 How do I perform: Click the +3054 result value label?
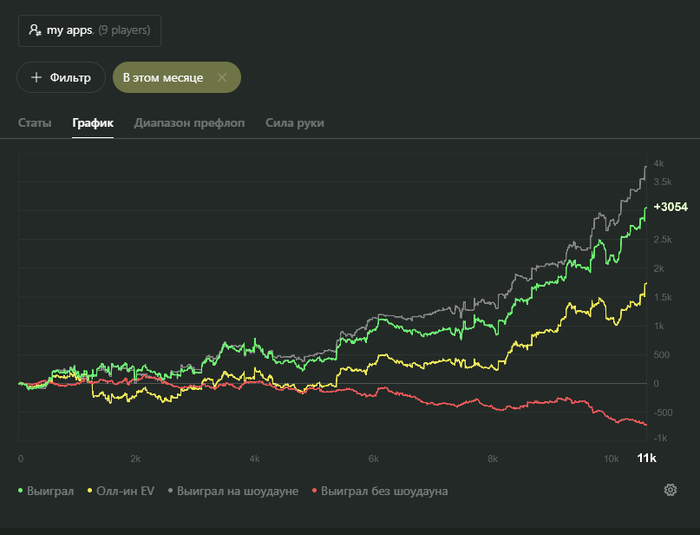pyautogui.click(x=670, y=207)
